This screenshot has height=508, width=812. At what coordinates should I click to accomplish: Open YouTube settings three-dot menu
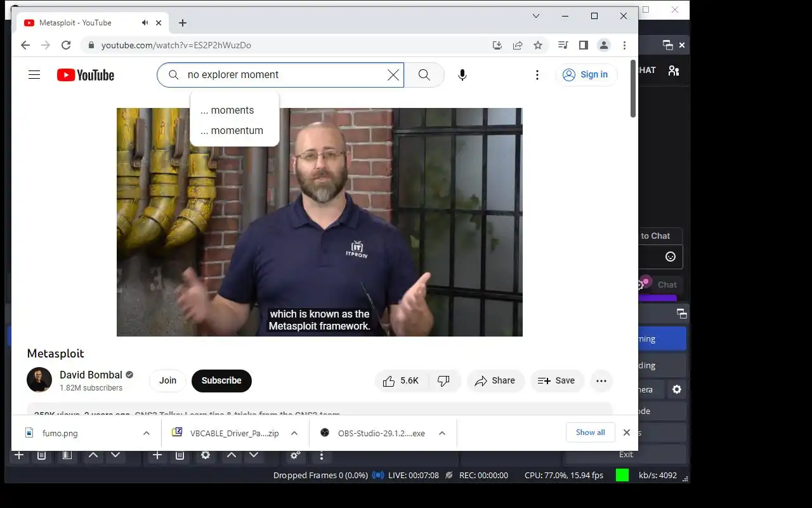(x=537, y=75)
